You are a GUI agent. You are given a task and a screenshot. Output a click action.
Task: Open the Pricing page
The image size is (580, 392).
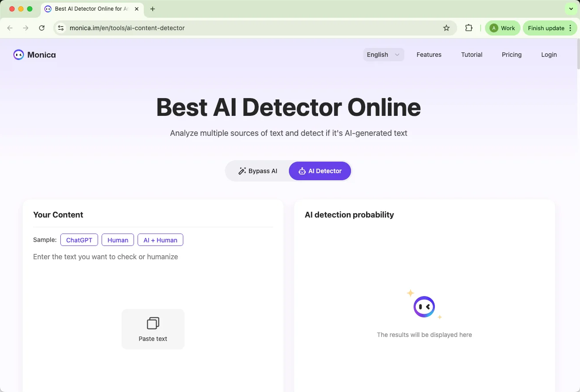pyautogui.click(x=511, y=55)
